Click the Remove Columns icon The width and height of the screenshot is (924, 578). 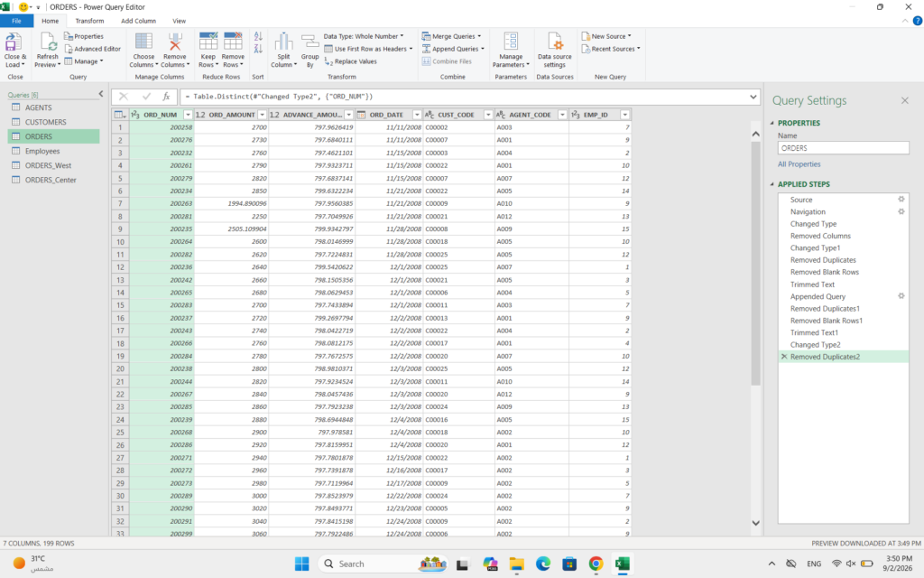174,42
